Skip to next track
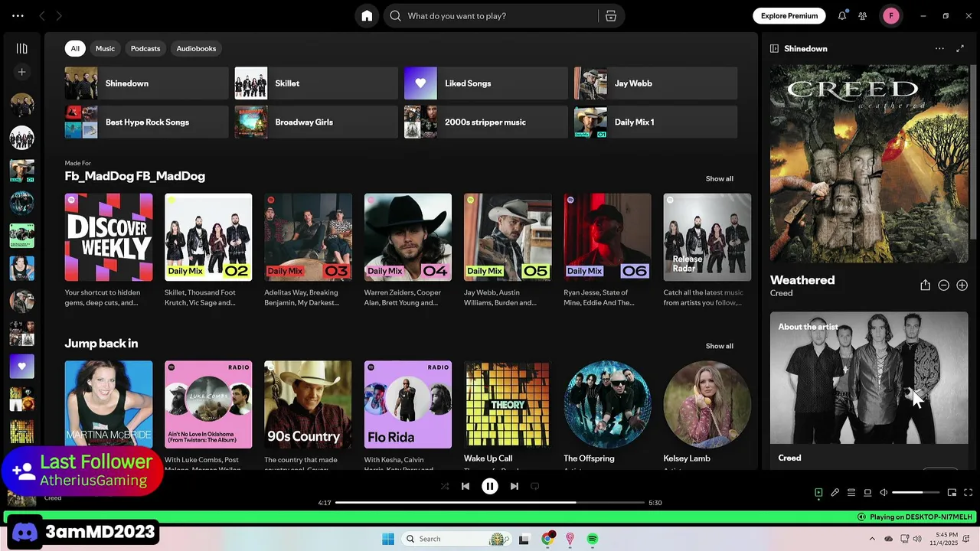This screenshot has height=551, width=980. tap(514, 486)
